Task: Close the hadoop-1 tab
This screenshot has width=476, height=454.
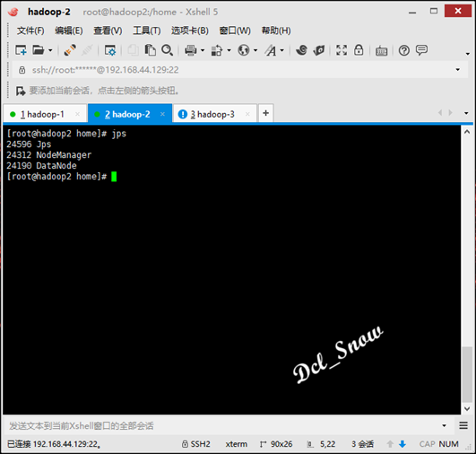Action: click(77, 114)
